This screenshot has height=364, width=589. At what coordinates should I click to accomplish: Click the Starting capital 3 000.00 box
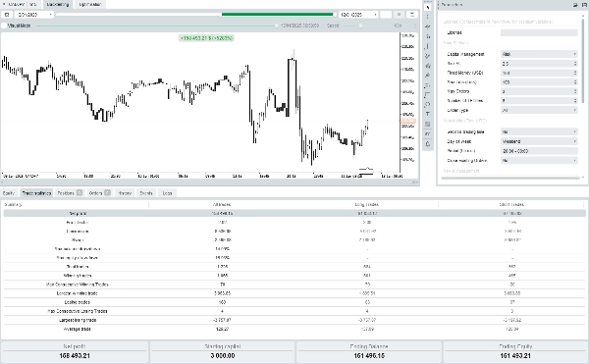pyautogui.click(x=223, y=351)
